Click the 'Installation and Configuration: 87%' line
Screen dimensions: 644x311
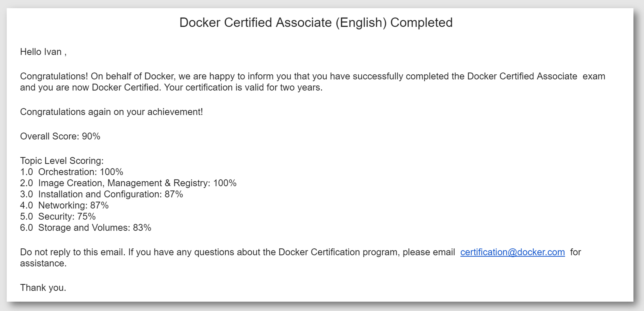[x=110, y=194]
